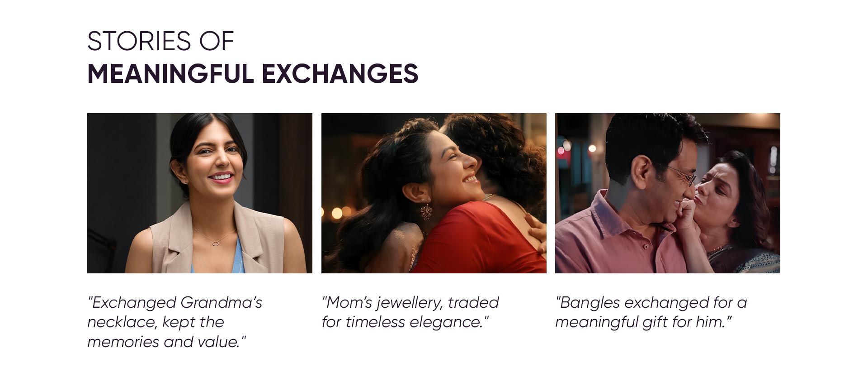Viewport: 868px width, 377px height.
Task: Click the red blouse in the middle photo
Action: (x=479, y=240)
